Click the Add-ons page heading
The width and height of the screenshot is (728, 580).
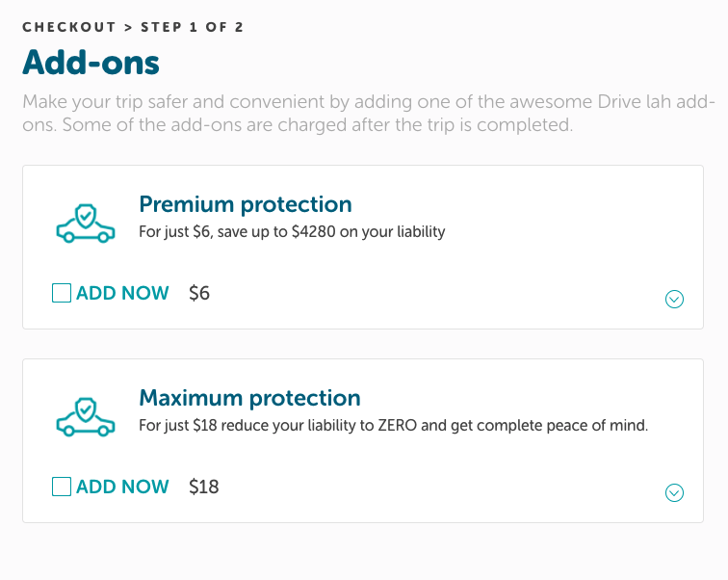(x=91, y=63)
